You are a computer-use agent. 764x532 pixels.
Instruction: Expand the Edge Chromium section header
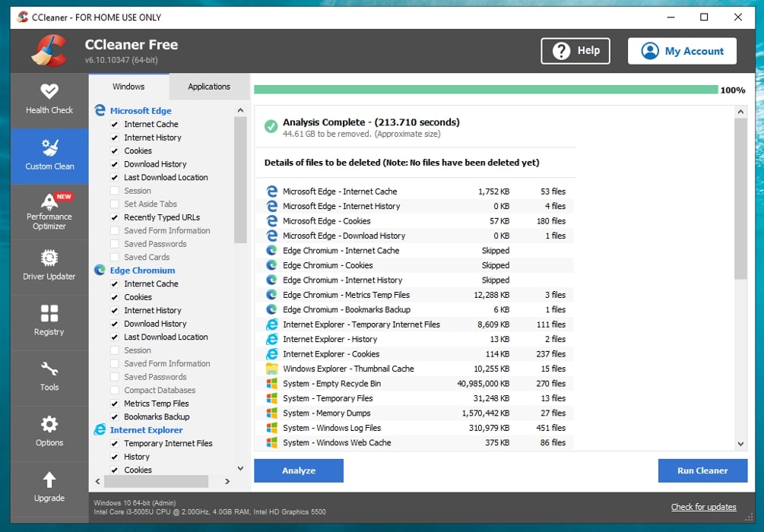pyautogui.click(x=141, y=270)
